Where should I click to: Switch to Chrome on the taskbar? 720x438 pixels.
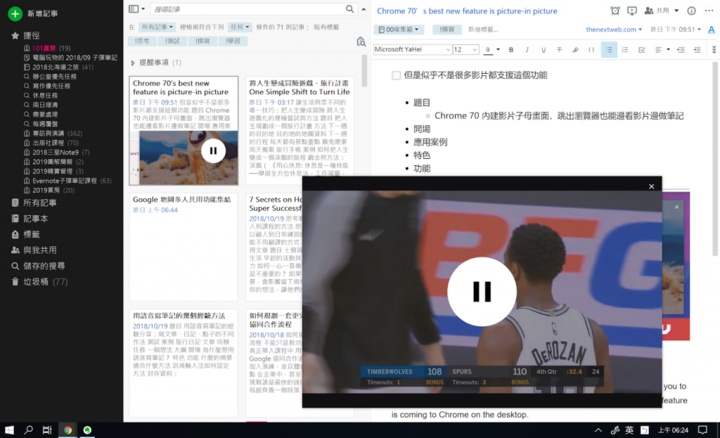pyautogui.click(x=68, y=430)
